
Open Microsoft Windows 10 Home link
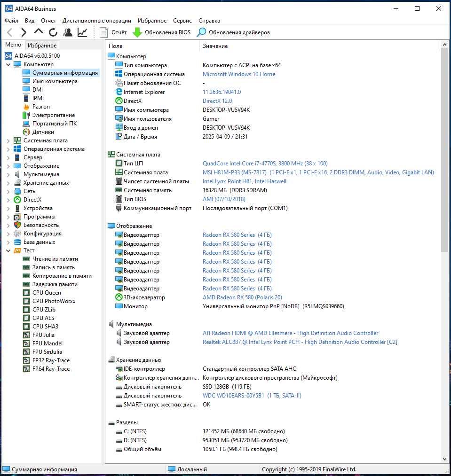239,74
